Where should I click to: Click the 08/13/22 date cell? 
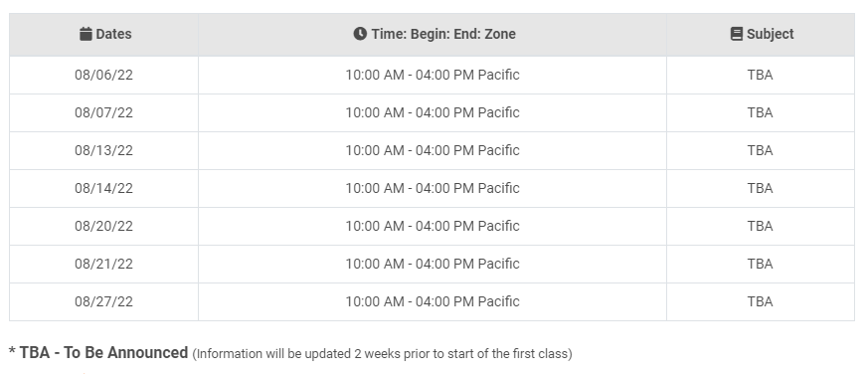pos(103,150)
